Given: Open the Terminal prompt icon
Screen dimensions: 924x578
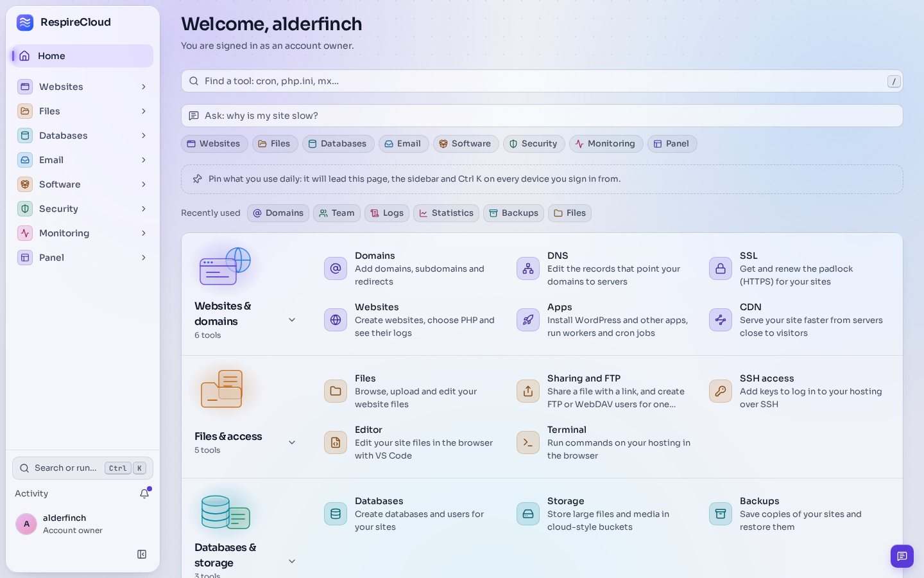Looking at the screenshot, I should click(528, 442).
